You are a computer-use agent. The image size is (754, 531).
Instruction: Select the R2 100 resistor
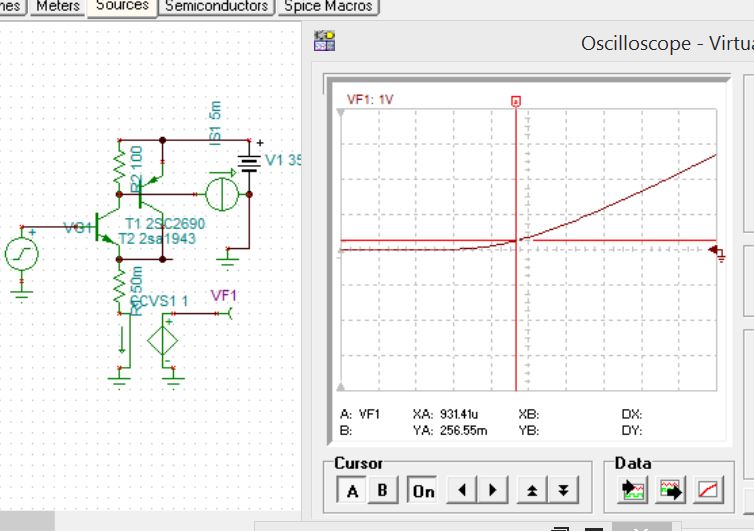119,167
